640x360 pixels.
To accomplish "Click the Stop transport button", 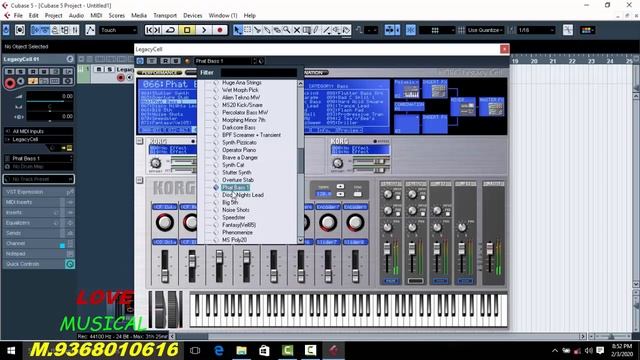I will pyautogui.click(x=187, y=30).
